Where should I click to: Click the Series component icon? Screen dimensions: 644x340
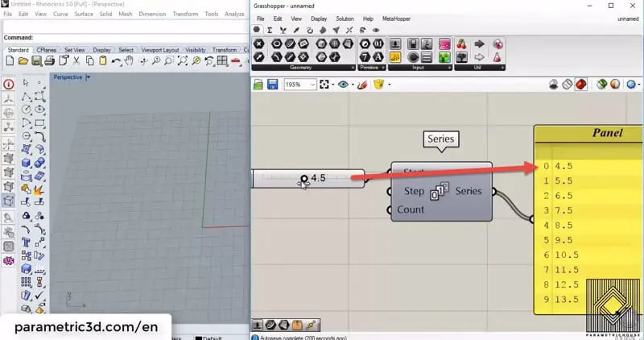tap(440, 192)
